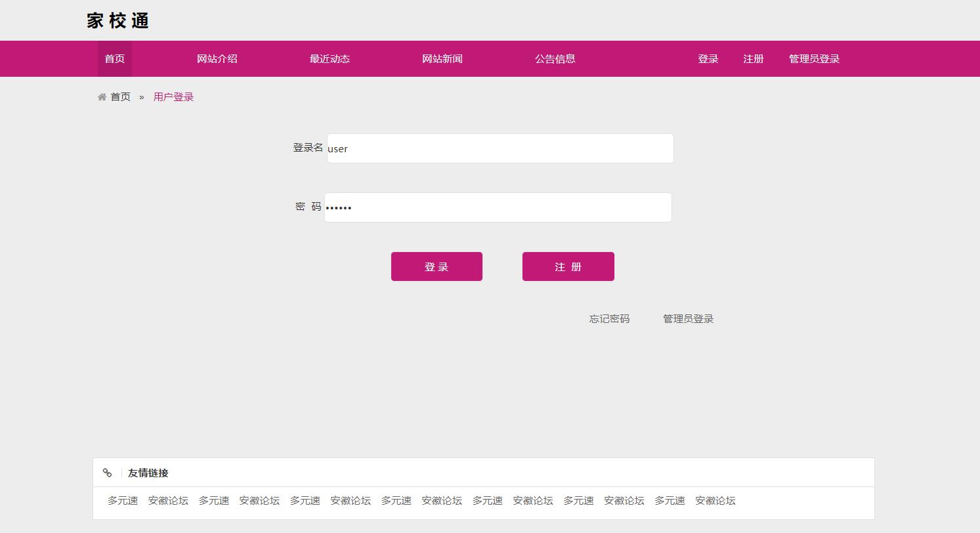Click the 管理员登录 link below the form

click(x=688, y=318)
